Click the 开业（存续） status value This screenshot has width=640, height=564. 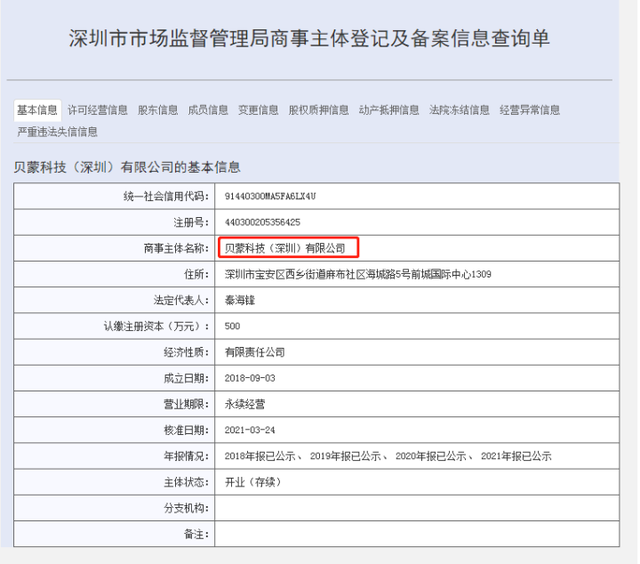point(252,482)
